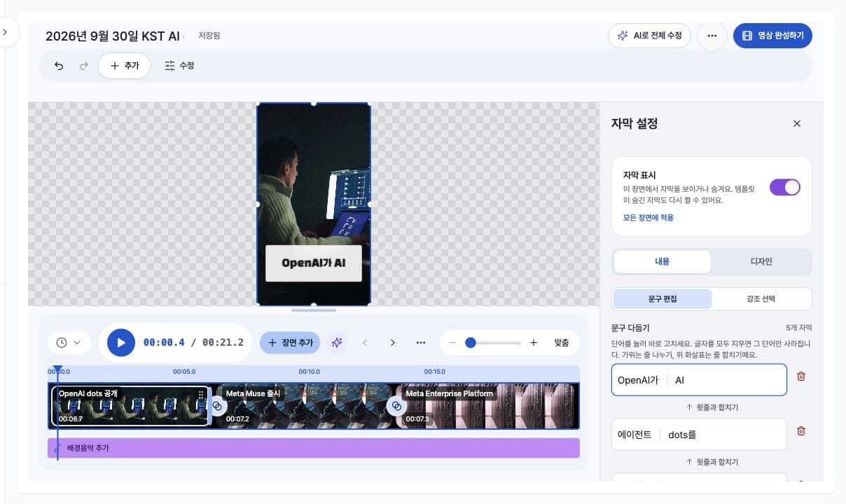Toggle the 자막 표시 switch off
Viewport: 846px width, 504px height.
[x=784, y=188]
